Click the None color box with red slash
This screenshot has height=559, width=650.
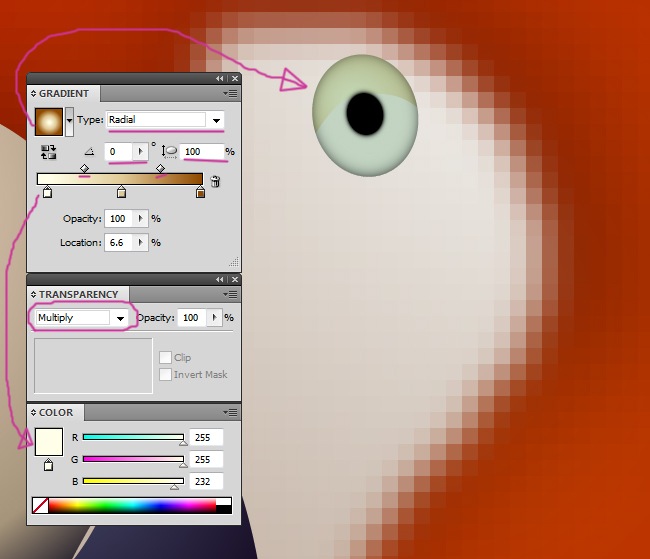click(40, 506)
